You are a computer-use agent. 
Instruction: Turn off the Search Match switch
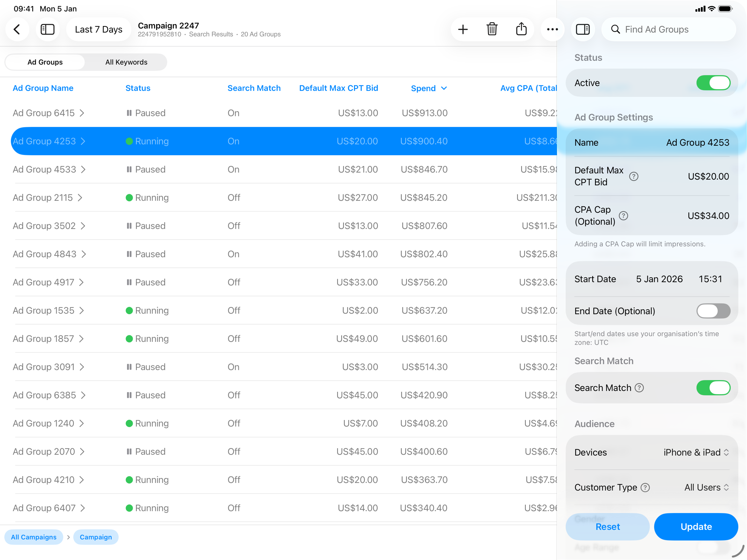click(713, 388)
